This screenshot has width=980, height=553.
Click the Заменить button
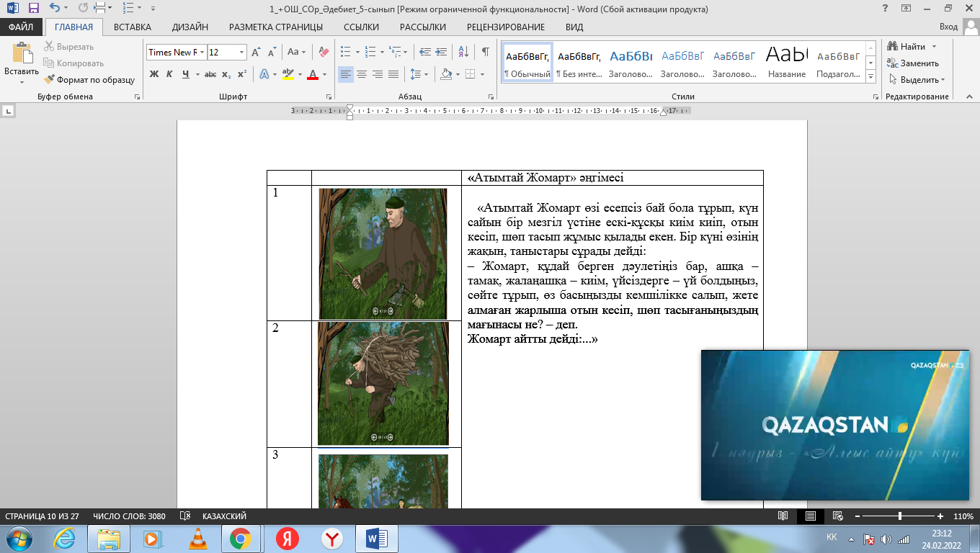click(917, 63)
